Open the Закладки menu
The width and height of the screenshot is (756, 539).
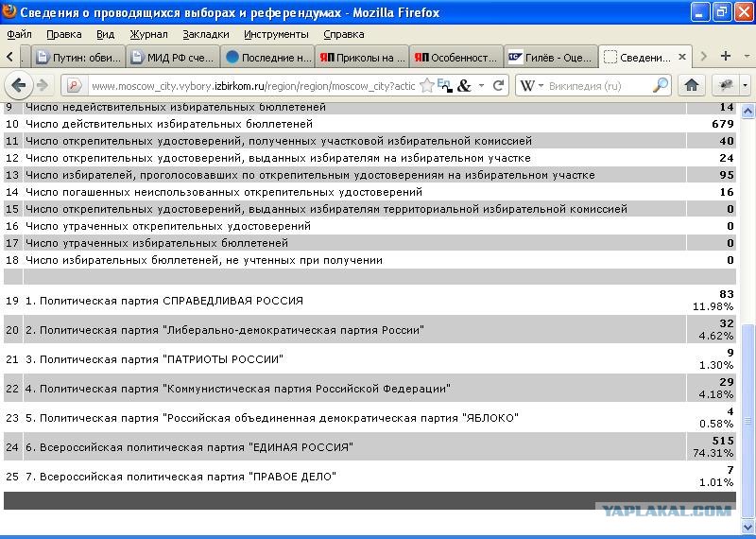click(206, 34)
